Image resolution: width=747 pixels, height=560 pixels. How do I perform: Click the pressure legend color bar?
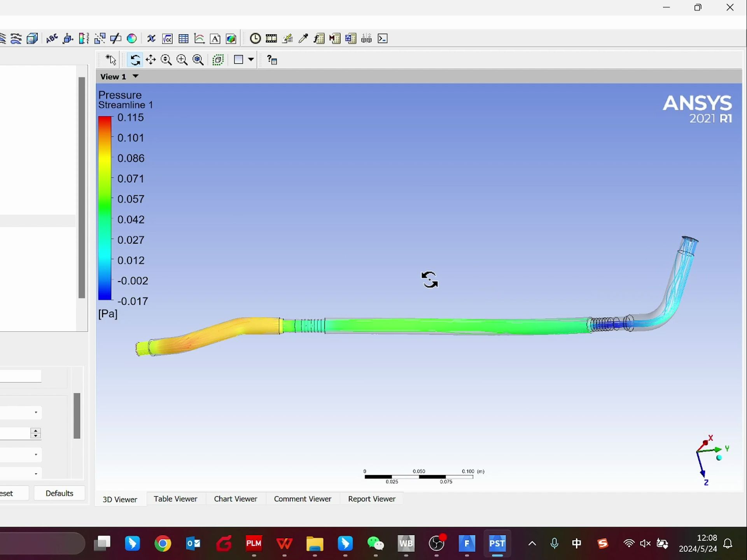click(x=105, y=208)
